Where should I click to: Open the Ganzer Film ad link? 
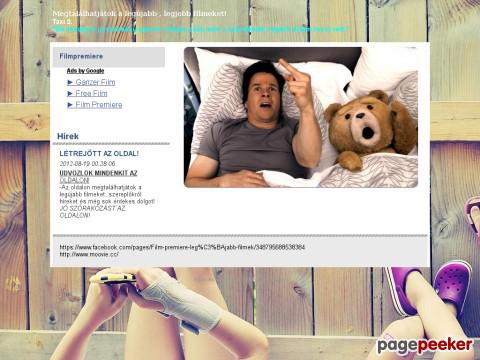point(95,82)
